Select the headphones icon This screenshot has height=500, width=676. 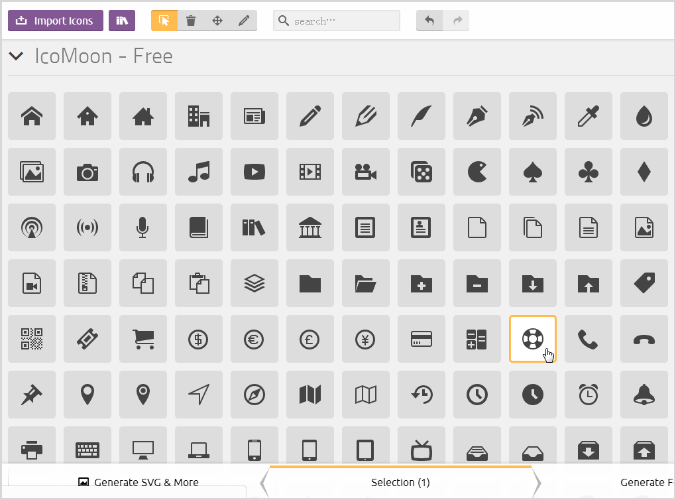pyautogui.click(x=143, y=172)
